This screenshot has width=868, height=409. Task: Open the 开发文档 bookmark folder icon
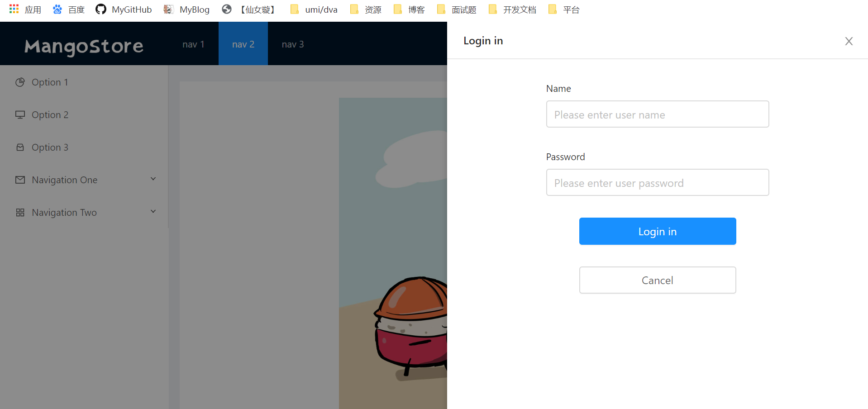[x=492, y=9]
